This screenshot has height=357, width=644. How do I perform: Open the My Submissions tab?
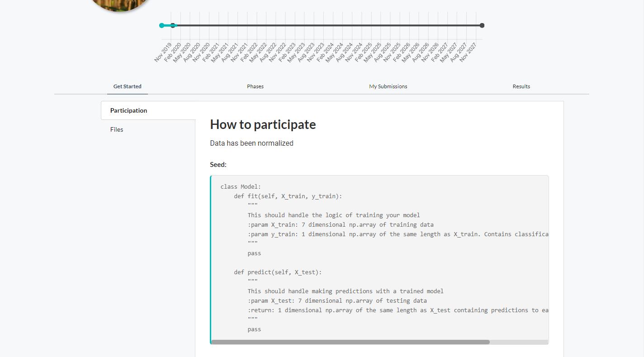pos(388,86)
